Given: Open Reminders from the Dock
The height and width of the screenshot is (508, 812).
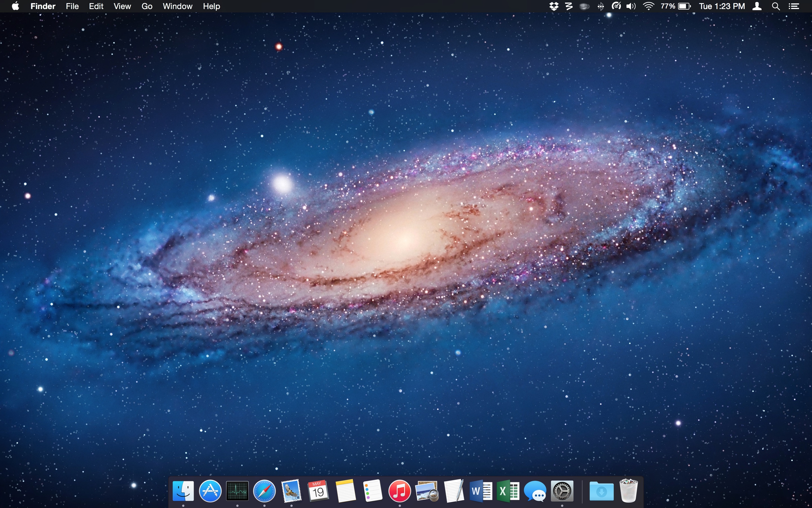Looking at the screenshot, I should (x=372, y=491).
